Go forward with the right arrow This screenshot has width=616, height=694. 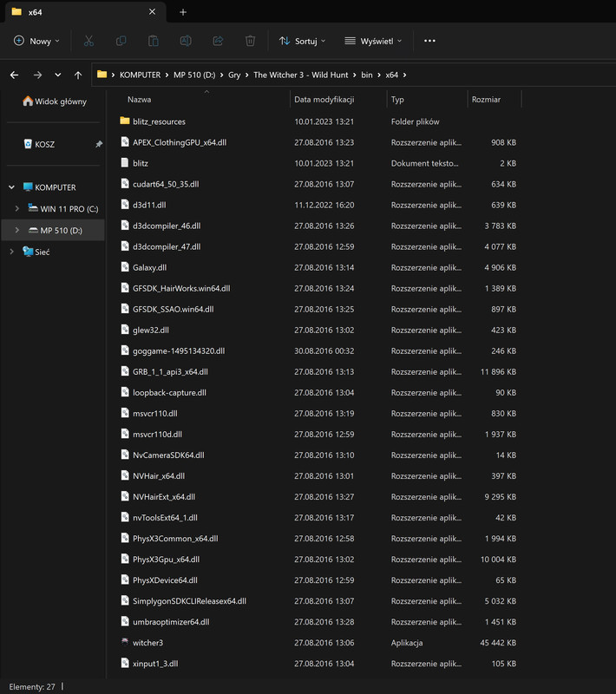(x=37, y=75)
